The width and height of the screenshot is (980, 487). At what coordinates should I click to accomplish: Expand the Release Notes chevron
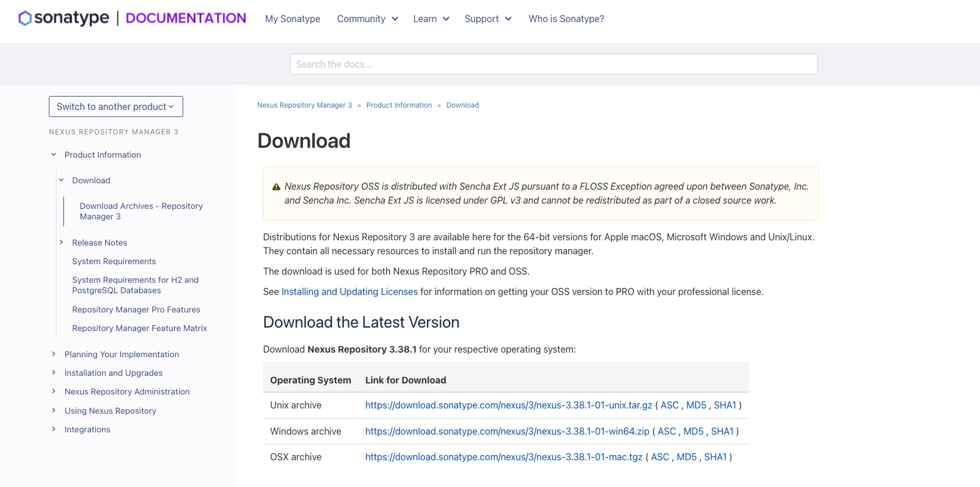point(61,243)
